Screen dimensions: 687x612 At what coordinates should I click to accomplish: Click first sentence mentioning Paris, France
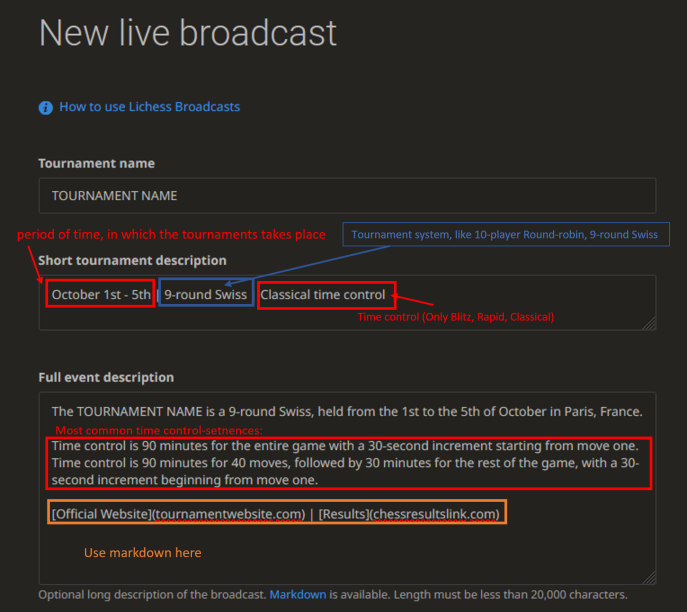347,411
